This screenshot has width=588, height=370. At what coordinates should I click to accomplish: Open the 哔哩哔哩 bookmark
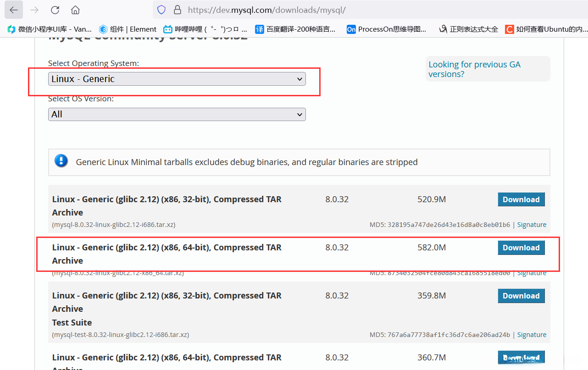click(205, 29)
